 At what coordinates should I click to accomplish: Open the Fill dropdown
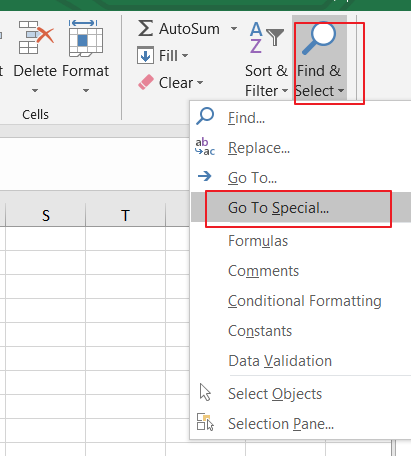185,56
